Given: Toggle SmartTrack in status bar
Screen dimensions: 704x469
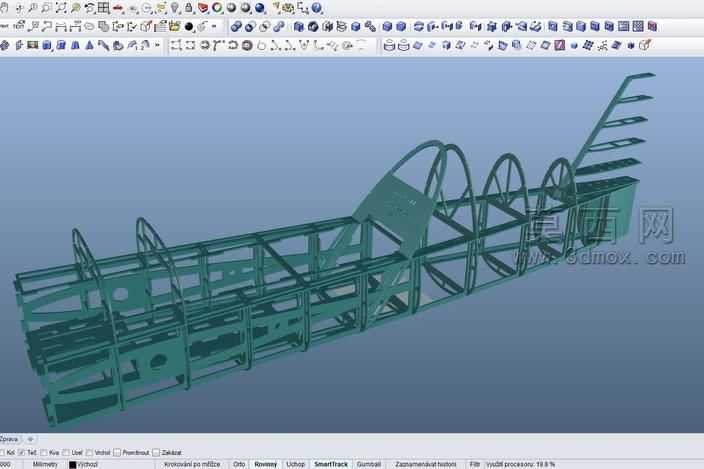Looking at the screenshot, I should point(331,464).
